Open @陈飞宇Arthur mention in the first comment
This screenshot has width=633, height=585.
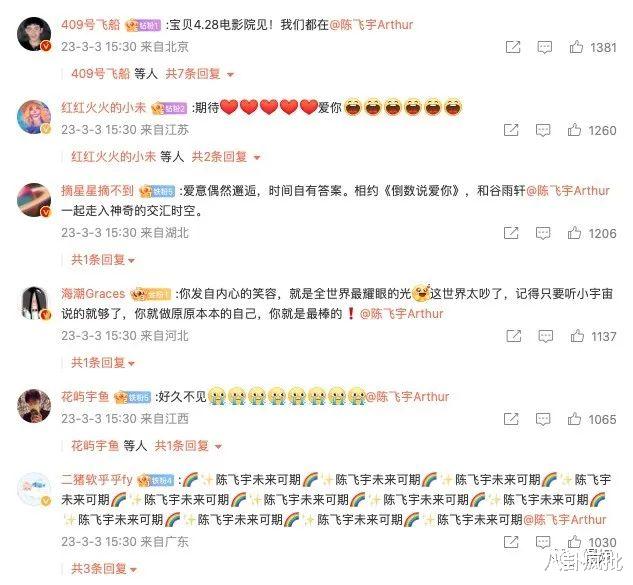(x=371, y=25)
